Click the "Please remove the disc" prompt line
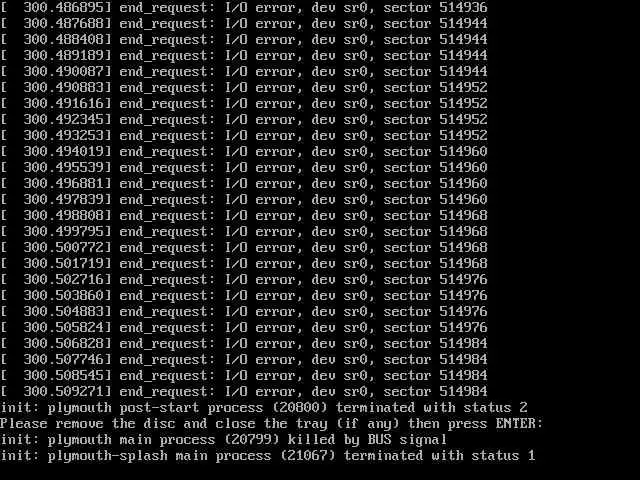640x480 pixels. click(x=271, y=424)
